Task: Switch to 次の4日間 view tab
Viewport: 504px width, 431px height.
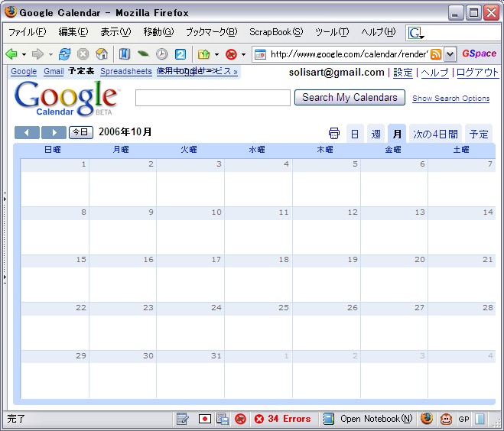Action: pos(435,134)
